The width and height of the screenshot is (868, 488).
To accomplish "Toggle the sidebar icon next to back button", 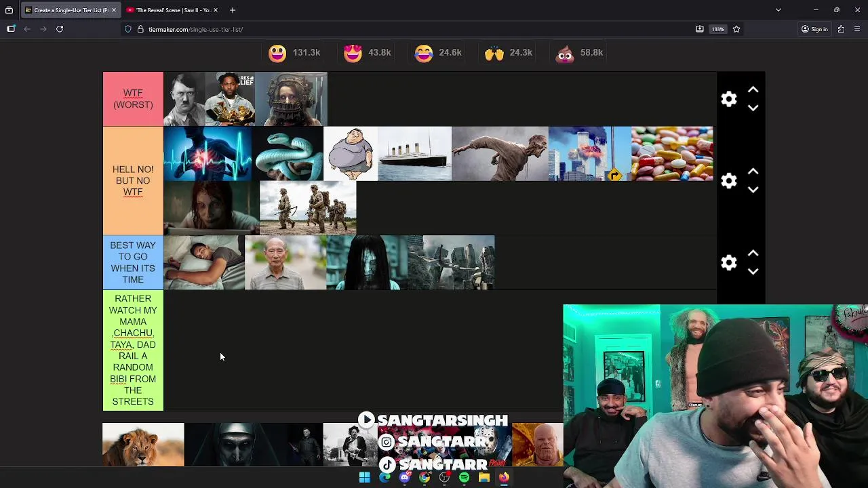I will click(x=11, y=29).
